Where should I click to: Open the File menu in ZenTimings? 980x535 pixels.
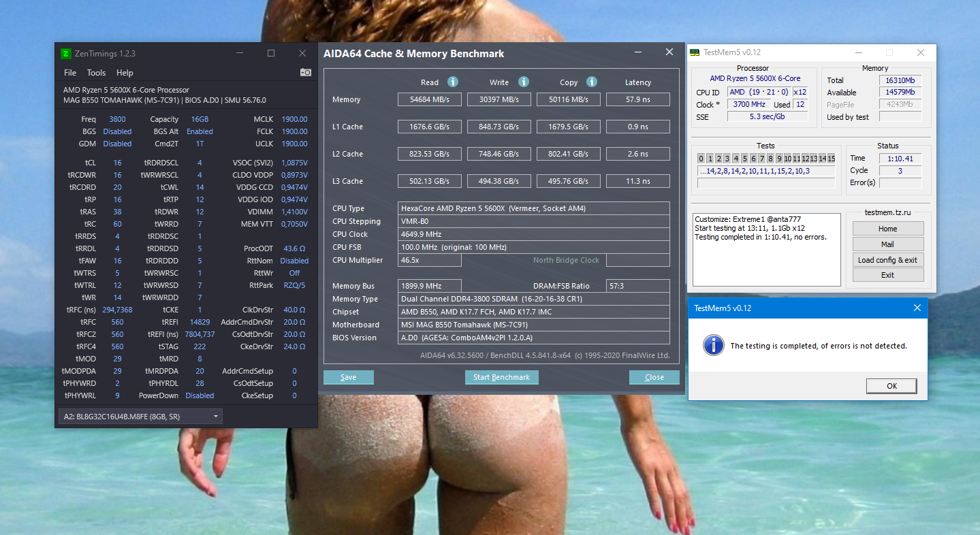(70, 73)
